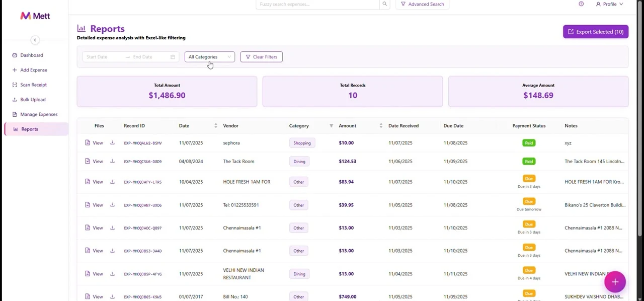Download file for EXP-MHOQJAOC record
This screenshot has width=644, height=301.
pos(112,228)
